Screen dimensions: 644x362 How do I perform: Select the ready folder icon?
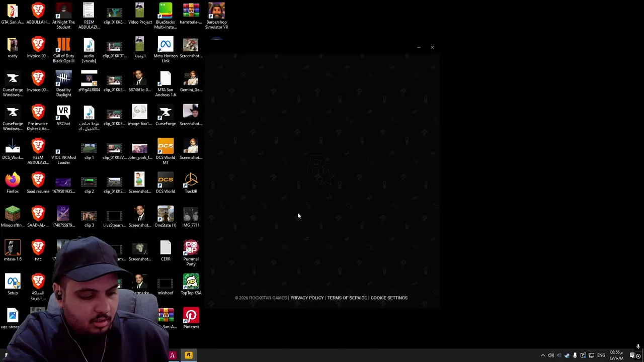[13, 48]
